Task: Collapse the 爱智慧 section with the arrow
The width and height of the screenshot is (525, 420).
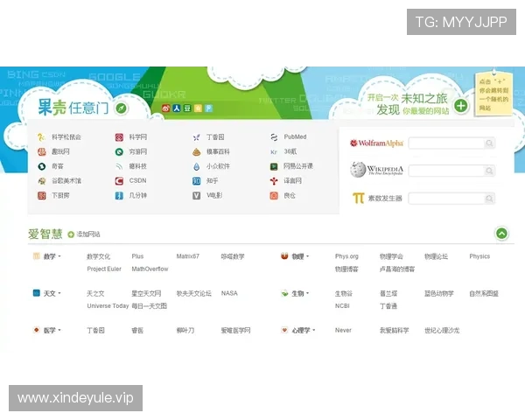Action: [501, 233]
